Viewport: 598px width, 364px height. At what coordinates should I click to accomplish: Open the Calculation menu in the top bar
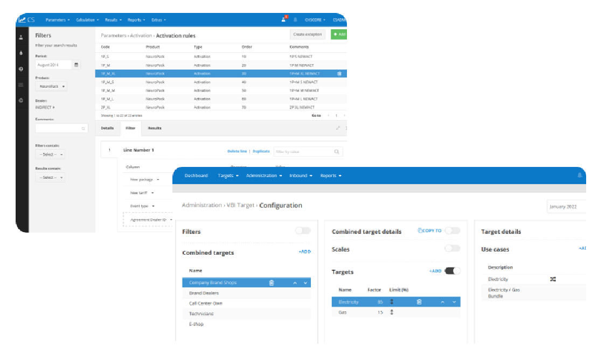[x=87, y=20]
